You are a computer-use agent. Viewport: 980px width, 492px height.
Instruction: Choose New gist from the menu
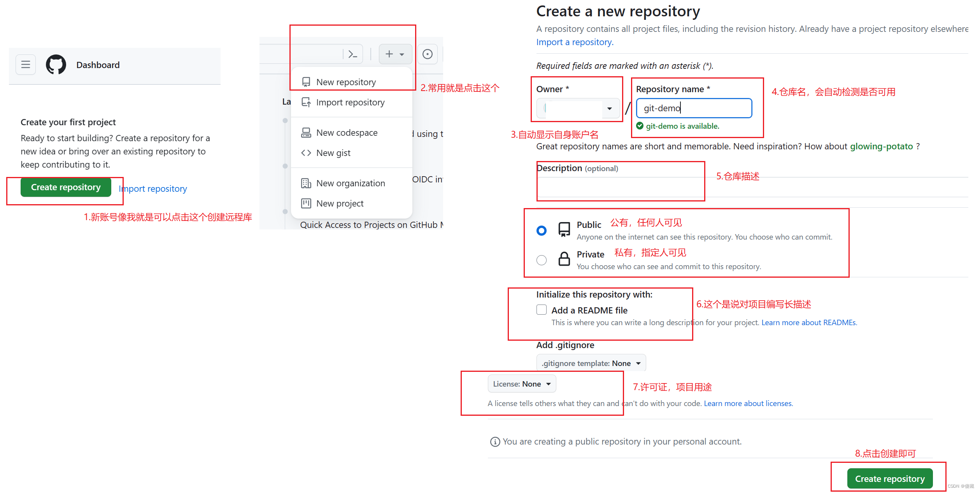(352, 153)
